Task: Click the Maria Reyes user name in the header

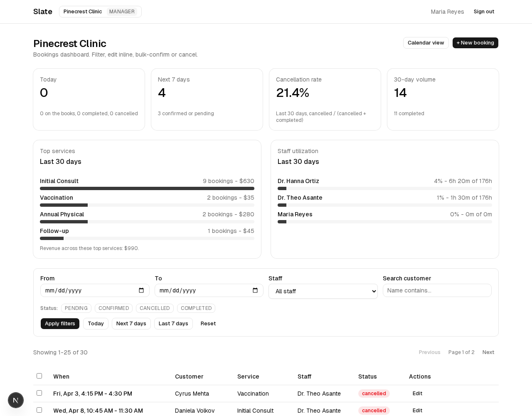Action: pyautogui.click(x=447, y=12)
